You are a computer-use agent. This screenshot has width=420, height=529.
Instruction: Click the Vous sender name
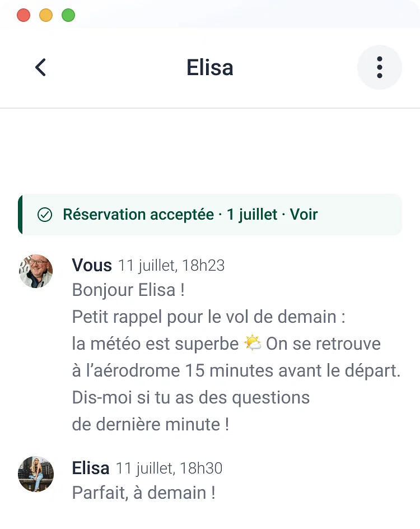[92, 265]
